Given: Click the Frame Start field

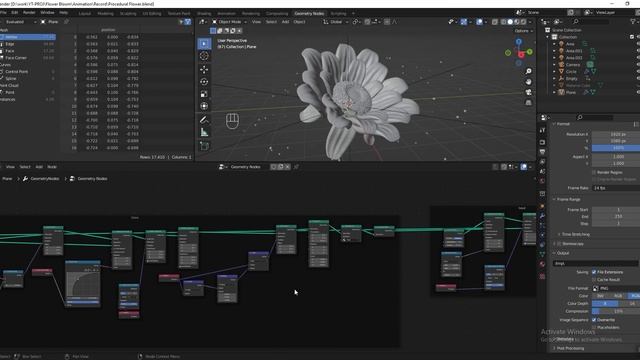Looking at the screenshot, I should pos(616,210).
